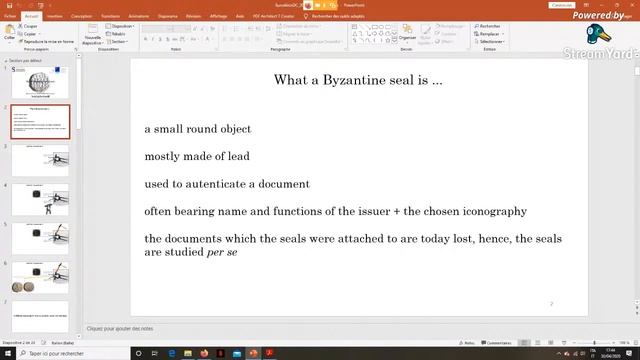Screen dimensions: 640x360
Task: Click the Rétablir slide reset button
Action: tap(116, 34)
